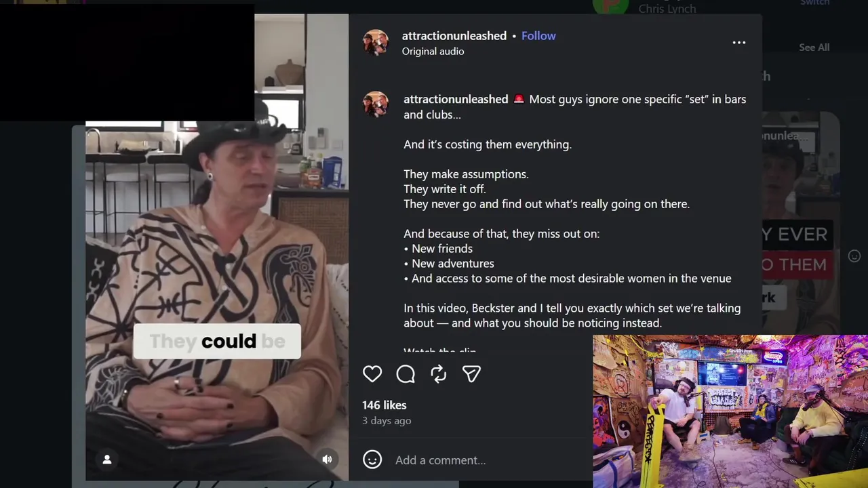Viewport: 868px width, 488px height.
Task: Open See All suggestions link
Action: (x=814, y=47)
